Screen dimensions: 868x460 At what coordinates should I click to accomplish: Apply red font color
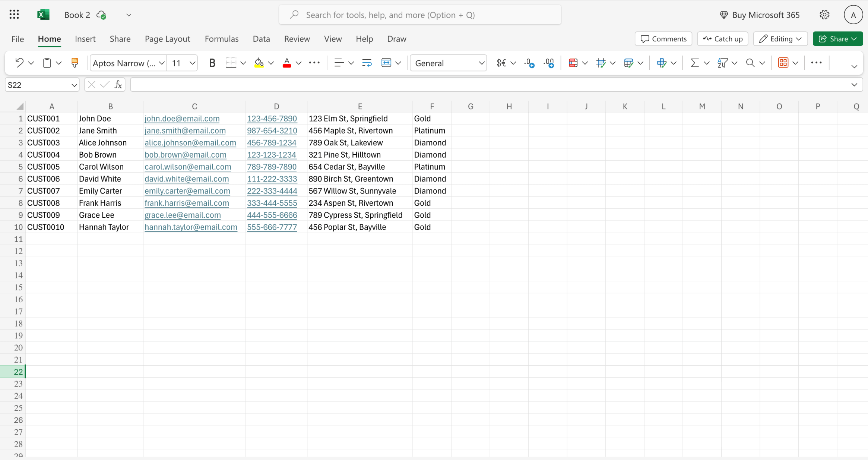pos(286,63)
